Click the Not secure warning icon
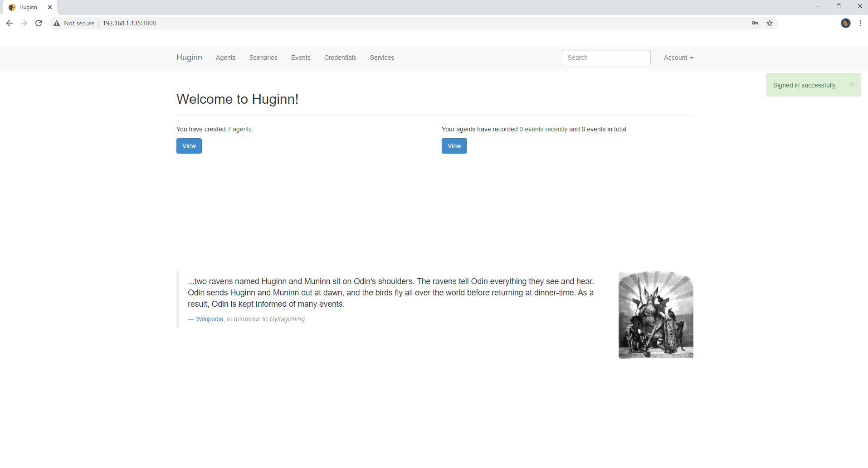This screenshot has height=468, width=868. tap(57, 23)
